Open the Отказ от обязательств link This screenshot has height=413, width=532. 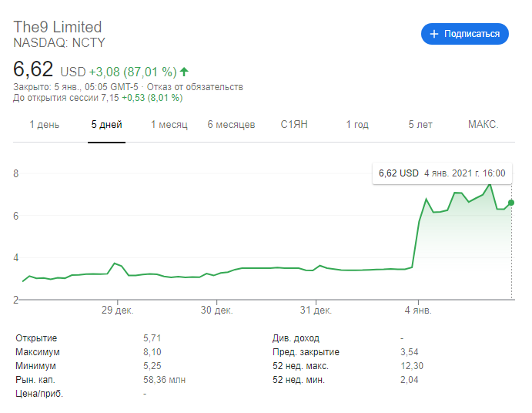195,87
